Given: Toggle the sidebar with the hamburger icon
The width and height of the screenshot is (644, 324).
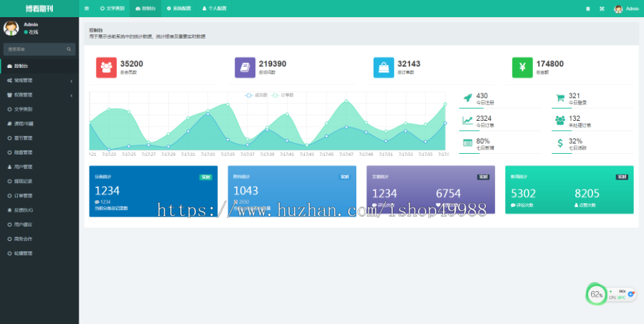Looking at the screenshot, I should coord(87,8).
